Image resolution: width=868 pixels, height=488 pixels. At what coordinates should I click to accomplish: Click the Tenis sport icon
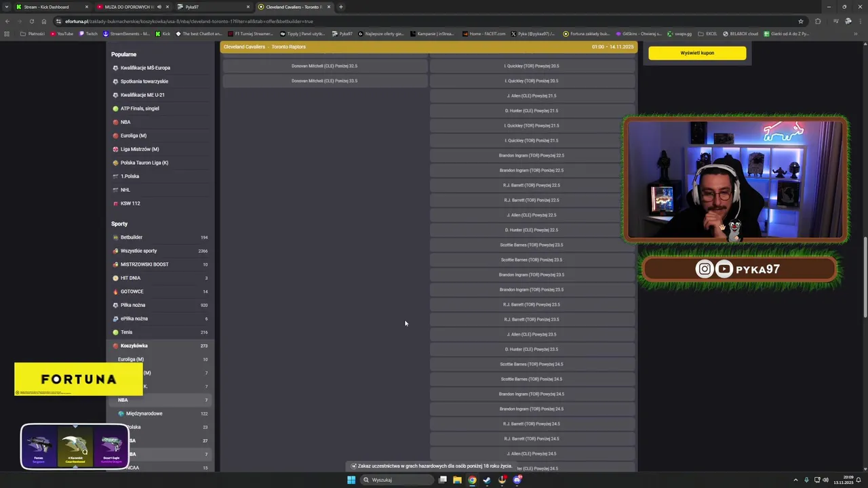point(115,332)
